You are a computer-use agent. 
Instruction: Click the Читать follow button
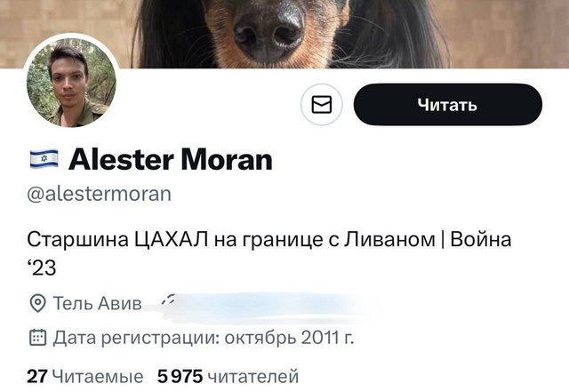(x=448, y=105)
